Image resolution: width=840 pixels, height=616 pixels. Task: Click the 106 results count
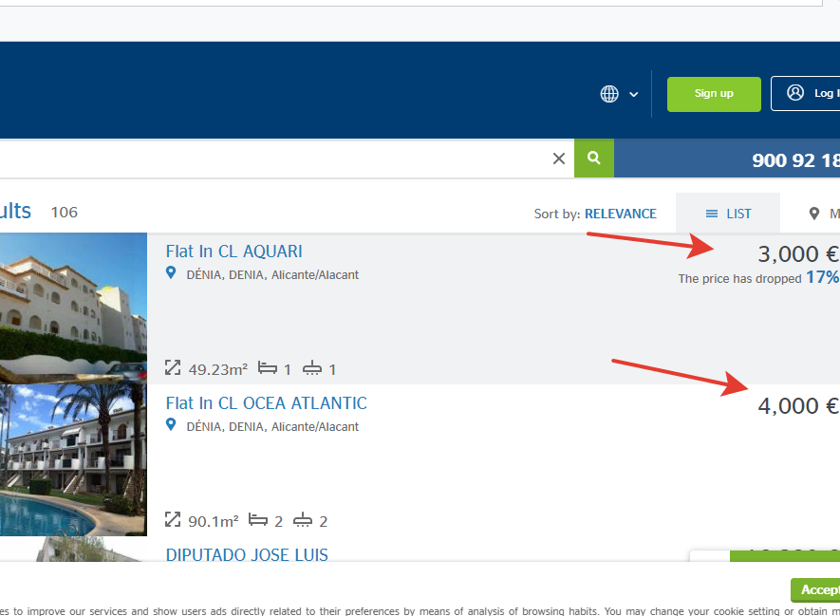point(65,213)
